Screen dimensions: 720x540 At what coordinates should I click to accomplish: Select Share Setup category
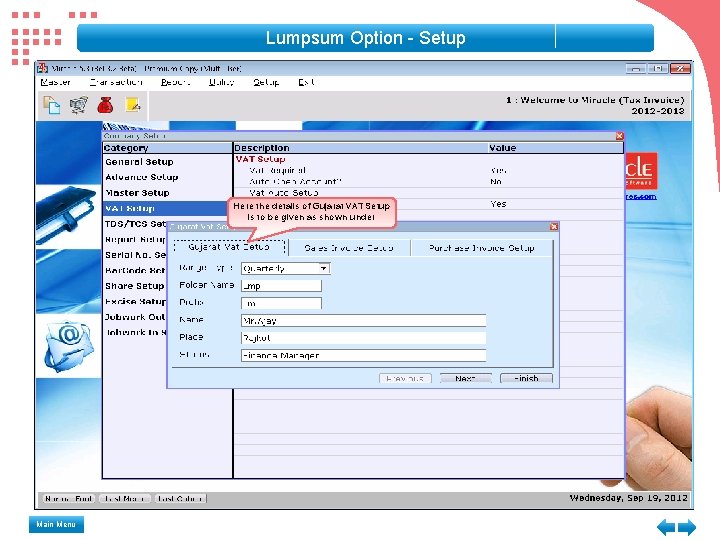(135, 286)
